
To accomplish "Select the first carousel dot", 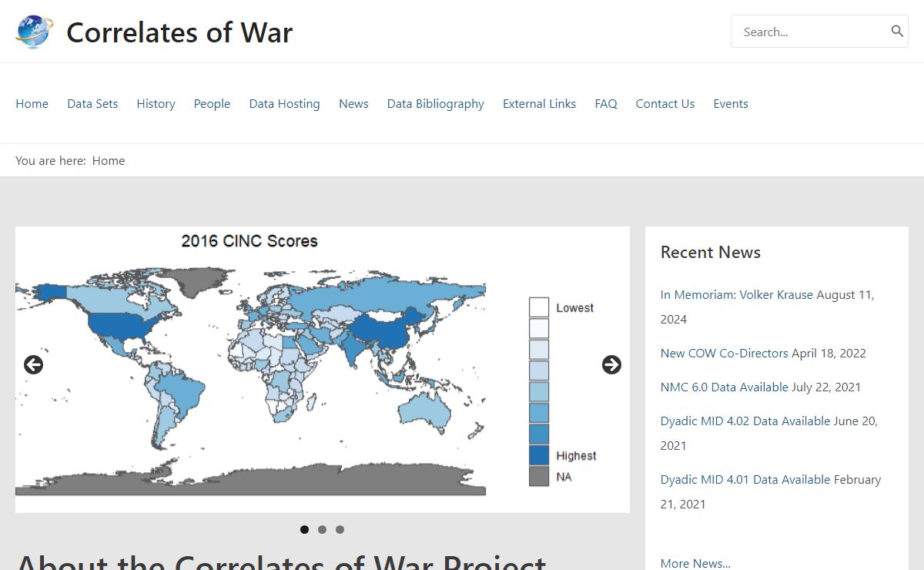I will 304,529.
